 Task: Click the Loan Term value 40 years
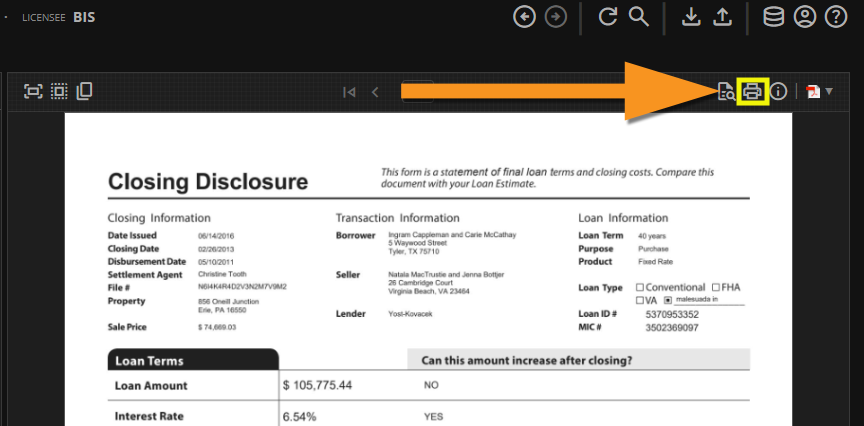coord(652,236)
